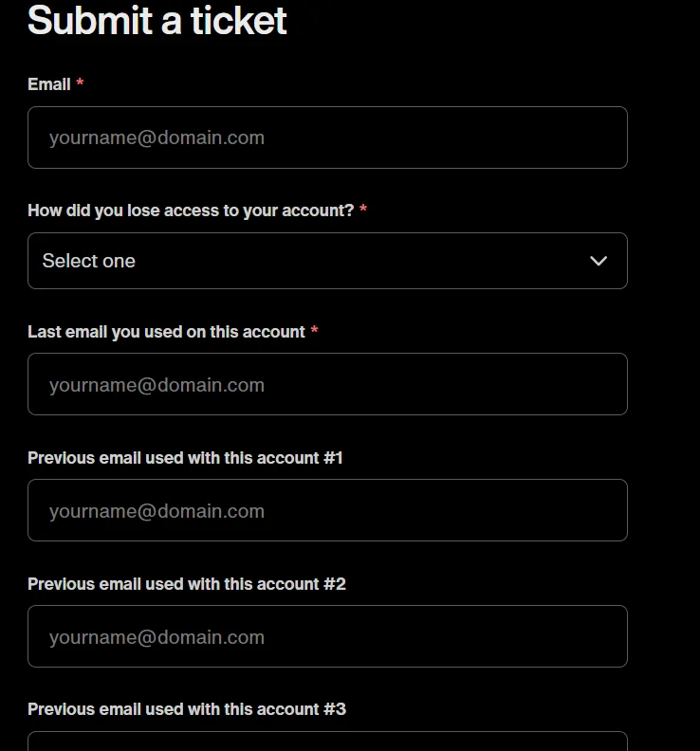Click the placeholder text inside Previous email #2
This screenshot has width=700, height=751.
pyautogui.click(x=157, y=637)
